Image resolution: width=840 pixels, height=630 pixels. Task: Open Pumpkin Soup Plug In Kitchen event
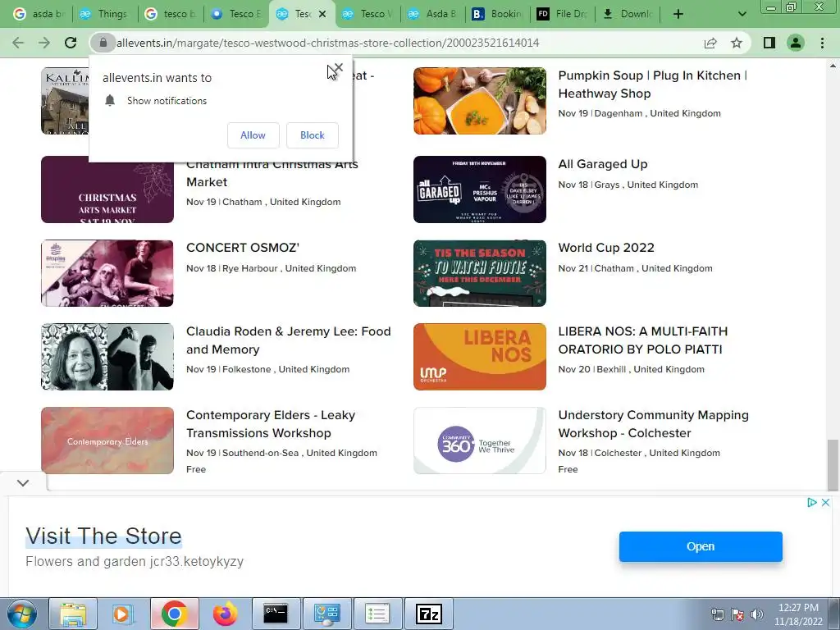click(x=652, y=84)
